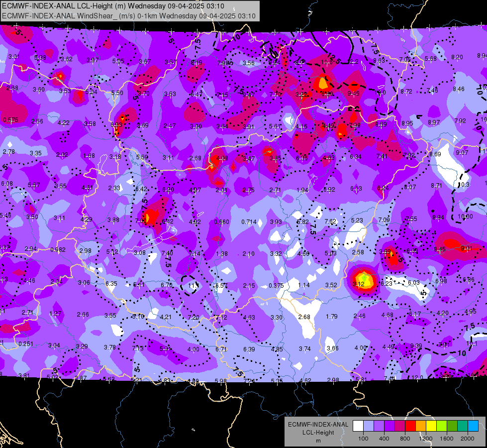Image resolution: width=487 pixels, height=448 pixels.
Task: Choose the red legend swatch
Action: pyautogui.click(x=410, y=426)
